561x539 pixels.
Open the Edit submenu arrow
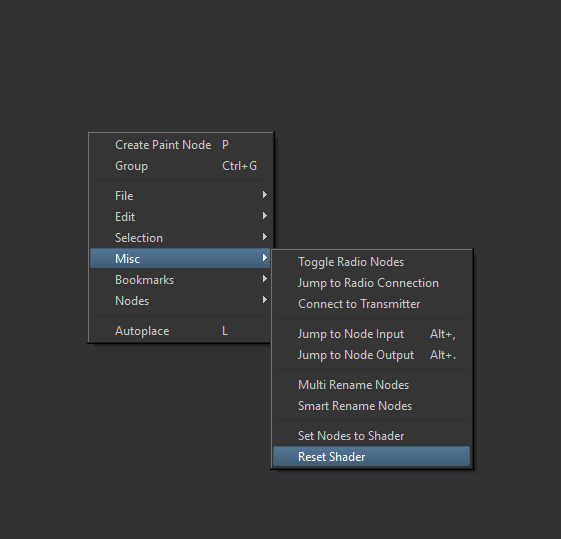point(265,216)
